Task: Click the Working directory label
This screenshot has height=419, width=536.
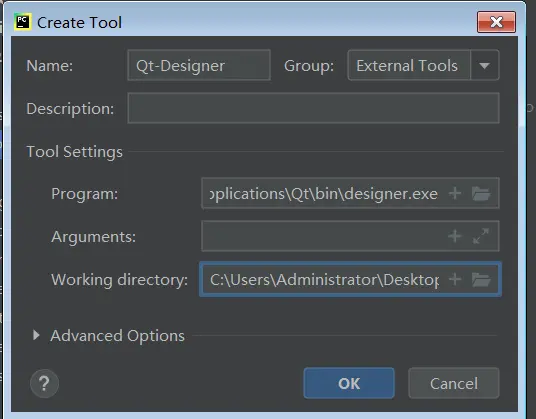Action: click(x=120, y=280)
